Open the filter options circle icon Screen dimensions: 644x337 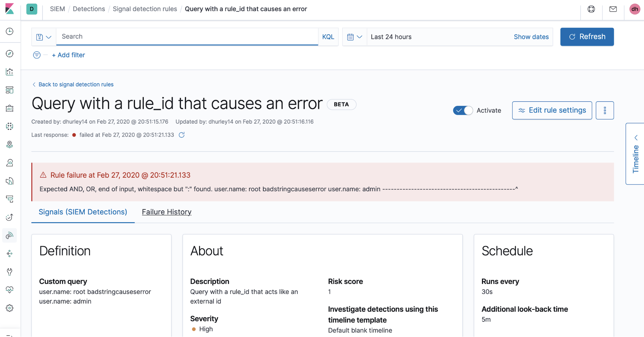tap(37, 55)
